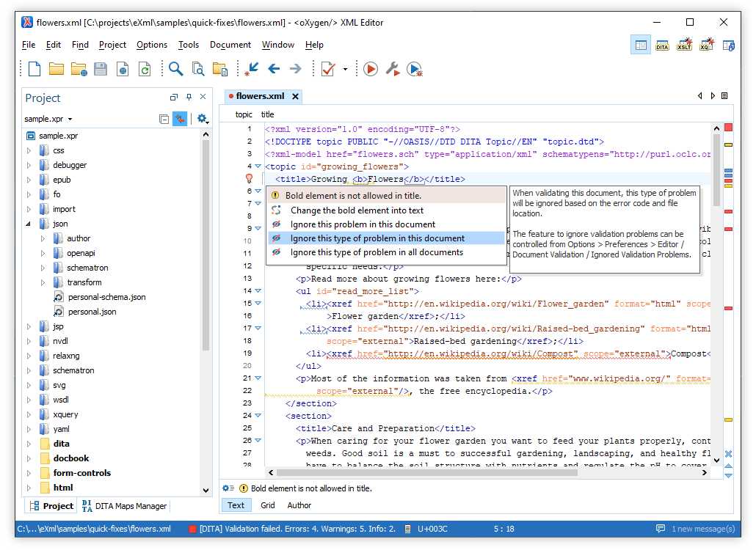756x550 pixels.
Task: Switch to the Grid editing mode tab
Action: click(268, 505)
